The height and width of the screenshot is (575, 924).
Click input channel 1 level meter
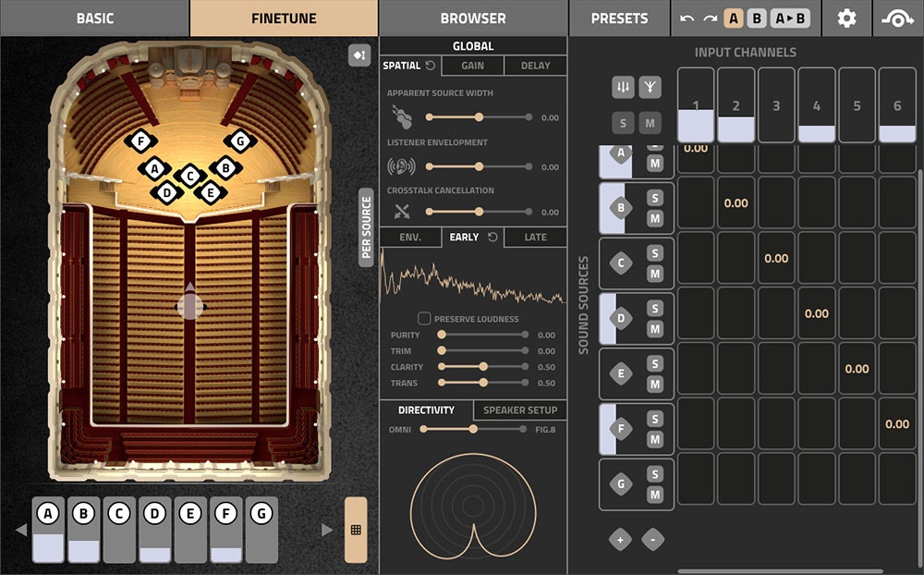point(696,104)
